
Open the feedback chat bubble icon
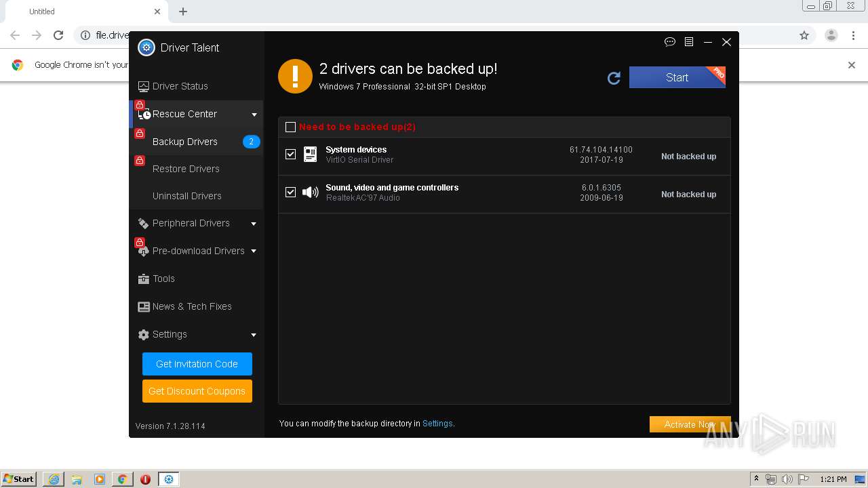pos(670,42)
